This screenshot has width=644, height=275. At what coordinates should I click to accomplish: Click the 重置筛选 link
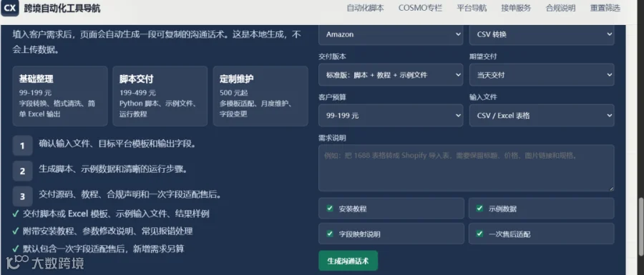click(605, 8)
